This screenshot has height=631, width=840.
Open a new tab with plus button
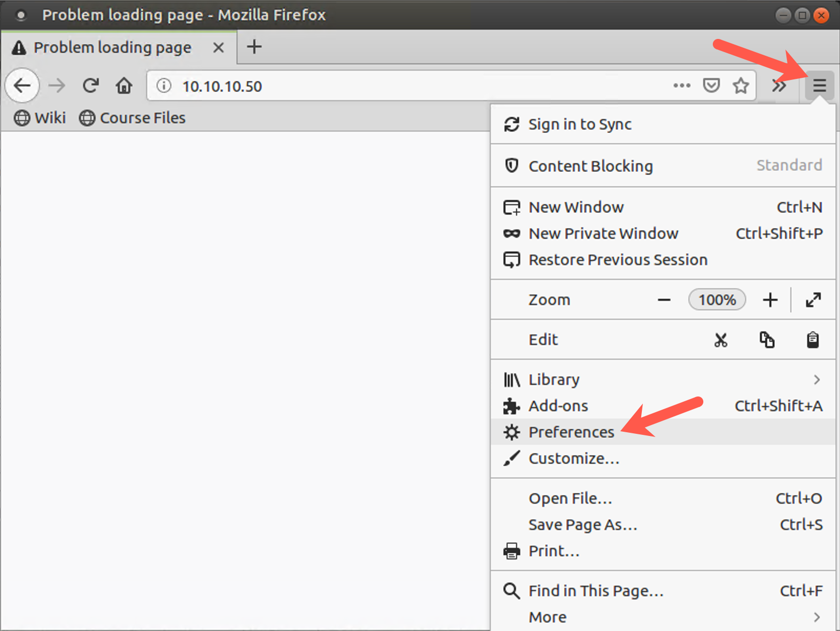click(x=254, y=47)
